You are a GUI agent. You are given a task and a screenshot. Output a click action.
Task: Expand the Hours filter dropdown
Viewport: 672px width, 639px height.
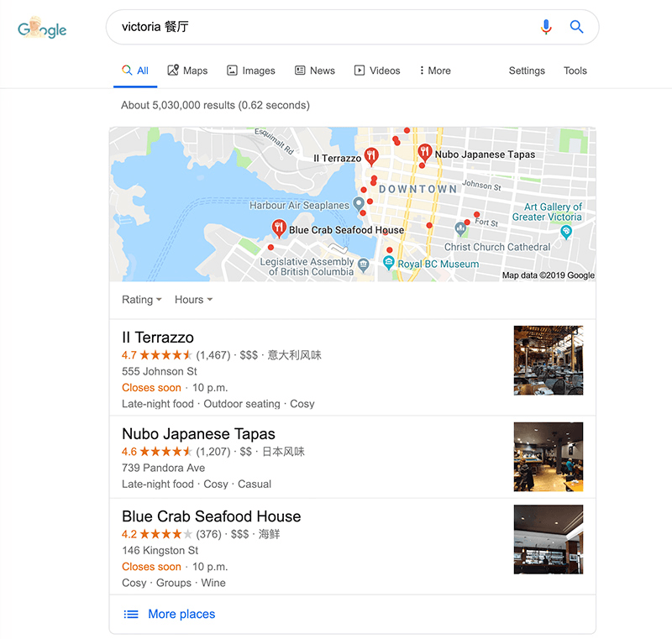tap(193, 300)
